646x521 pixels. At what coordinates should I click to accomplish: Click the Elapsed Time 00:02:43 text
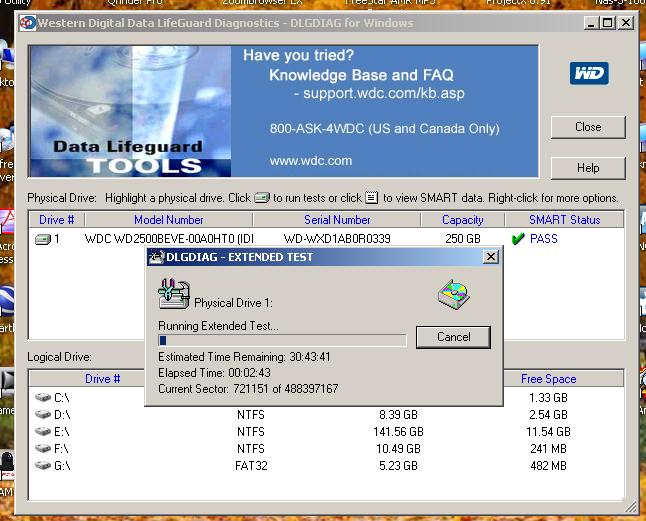(214, 373)
